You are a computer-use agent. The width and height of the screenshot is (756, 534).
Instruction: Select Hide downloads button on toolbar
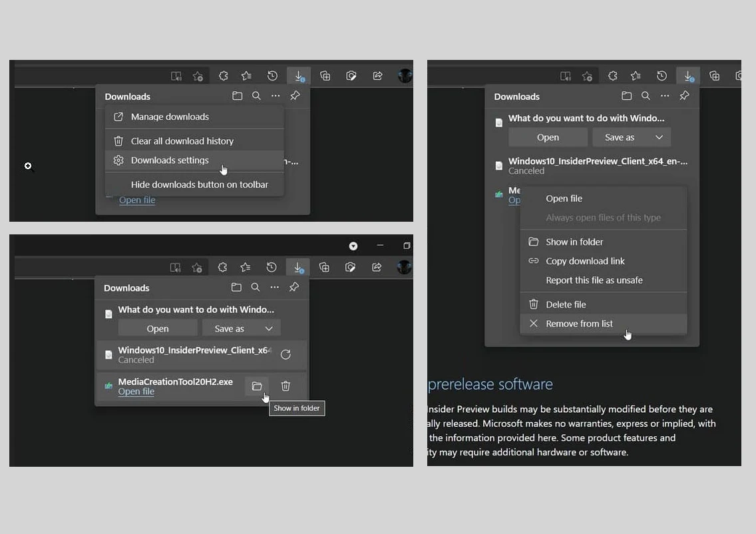[200, 184]
